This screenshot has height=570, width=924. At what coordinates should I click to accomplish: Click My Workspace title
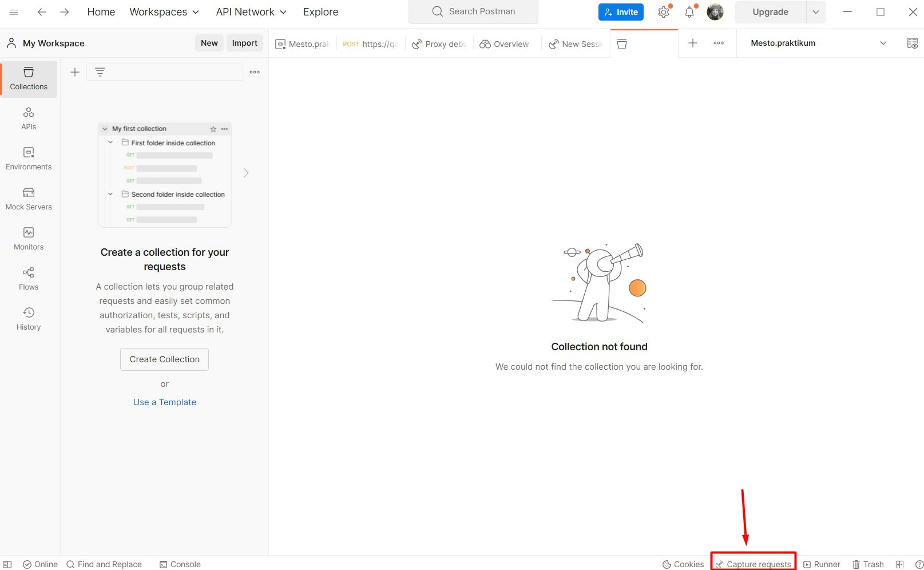point(53,43)
